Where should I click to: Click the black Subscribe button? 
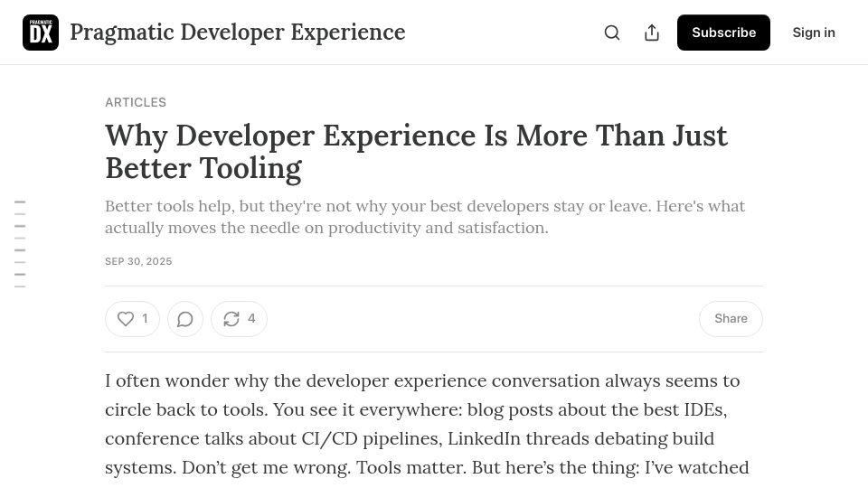(723, 33)
